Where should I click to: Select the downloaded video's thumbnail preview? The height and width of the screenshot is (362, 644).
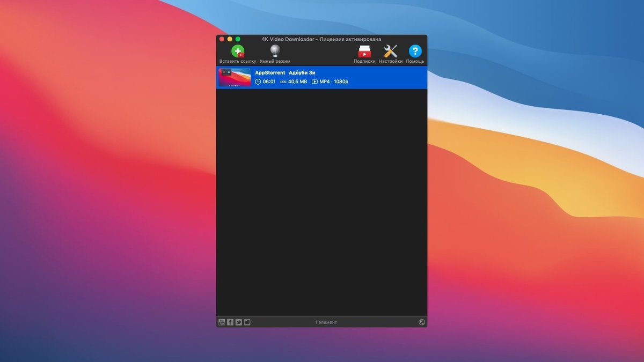point(235,77)
